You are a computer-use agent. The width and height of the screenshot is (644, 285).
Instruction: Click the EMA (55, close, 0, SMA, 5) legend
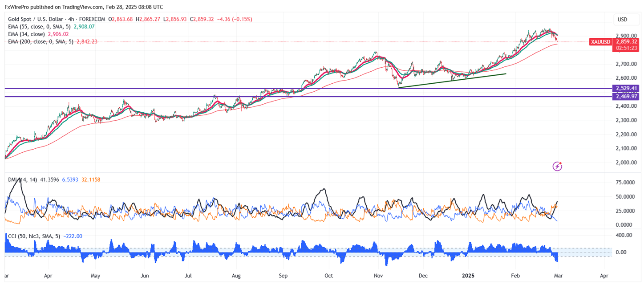pyautogui.click(x=38, y=27)
